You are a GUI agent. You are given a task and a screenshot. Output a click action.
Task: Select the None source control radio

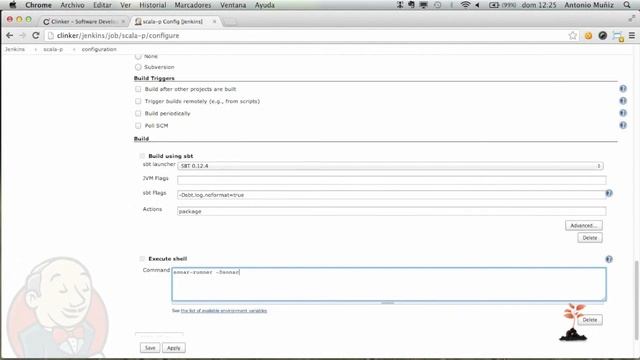(x=138, y=56)
